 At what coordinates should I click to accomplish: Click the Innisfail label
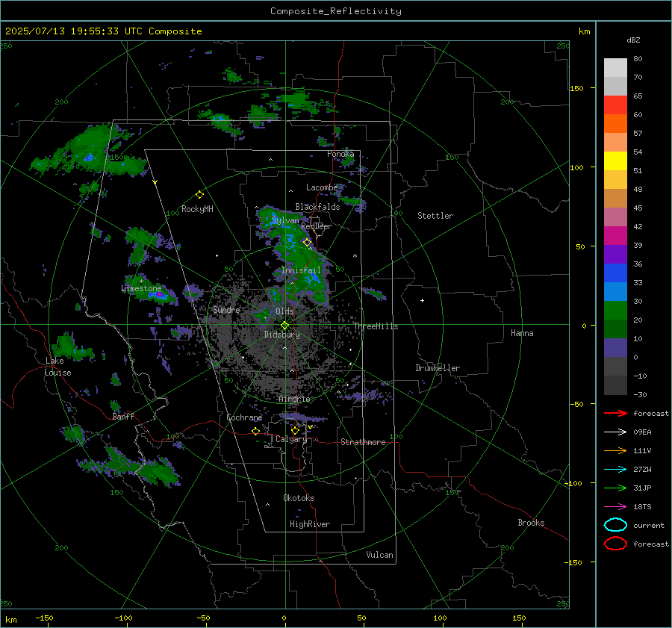[x=301, y=270]
